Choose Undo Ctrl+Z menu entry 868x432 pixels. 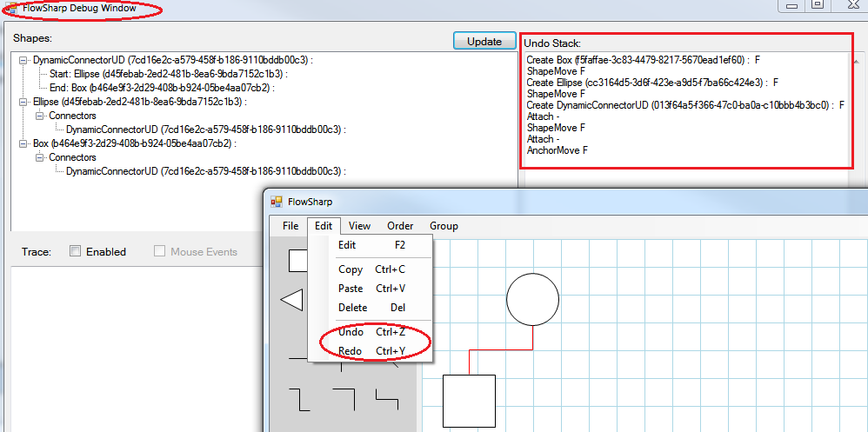(371, 332)
